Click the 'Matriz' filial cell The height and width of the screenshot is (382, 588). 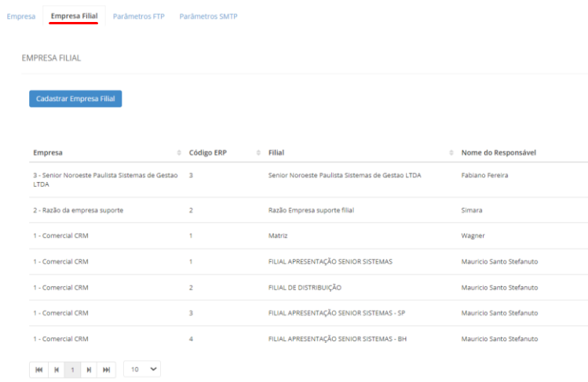(x=278, y=235)
